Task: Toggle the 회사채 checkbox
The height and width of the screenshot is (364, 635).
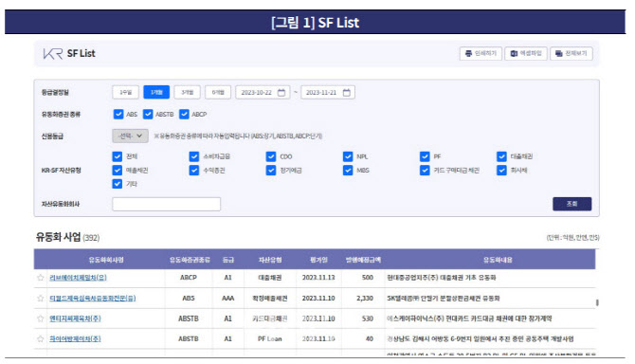Action: click(501, 170)
